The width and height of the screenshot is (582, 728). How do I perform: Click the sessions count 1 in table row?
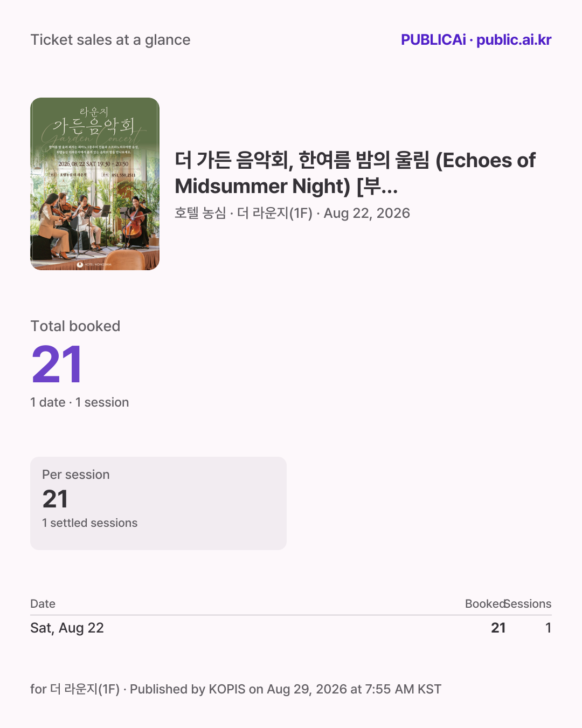(x=548, y=628)
